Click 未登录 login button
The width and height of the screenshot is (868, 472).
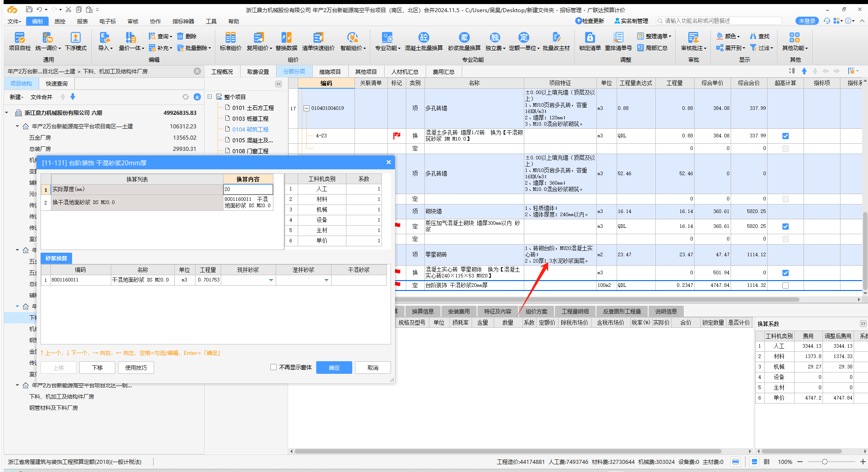807,21
